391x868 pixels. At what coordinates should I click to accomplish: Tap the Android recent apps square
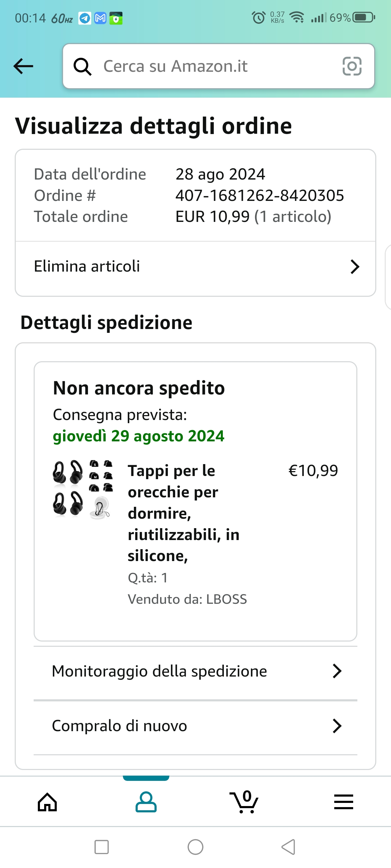click(x=102, y=847)
